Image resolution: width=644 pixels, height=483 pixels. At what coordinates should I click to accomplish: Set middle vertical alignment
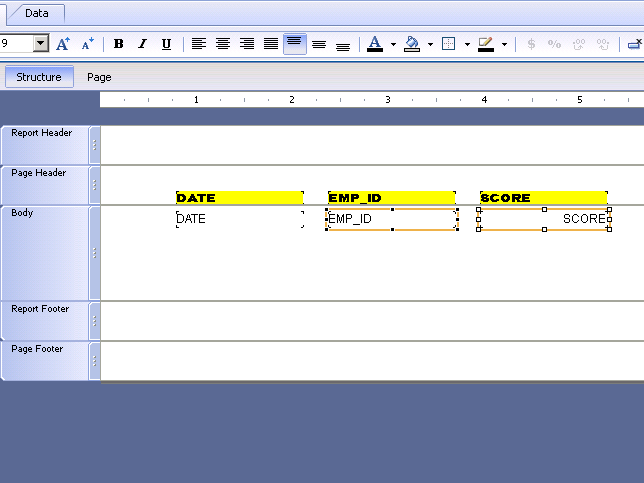319,44
